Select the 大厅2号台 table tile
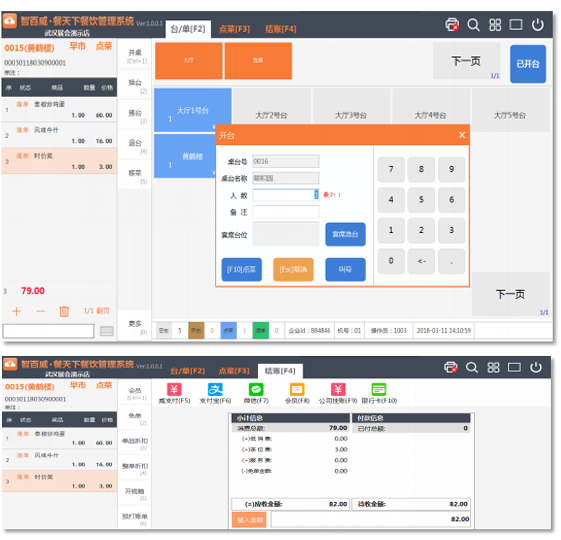The image size is (561, 540). click(x=271, y=109)
